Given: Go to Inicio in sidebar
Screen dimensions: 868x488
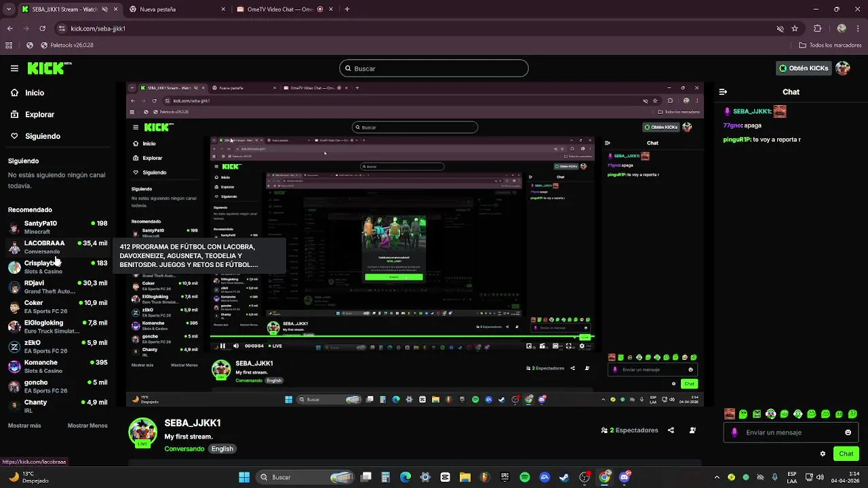Looking at the screenshot, I should coord(35,93).
